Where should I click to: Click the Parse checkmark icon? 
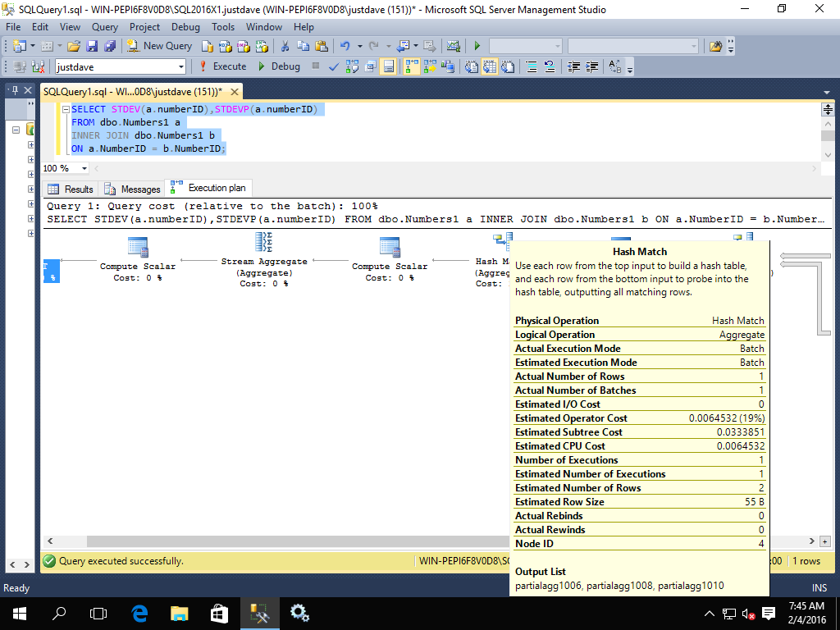(x=334, y=66)
